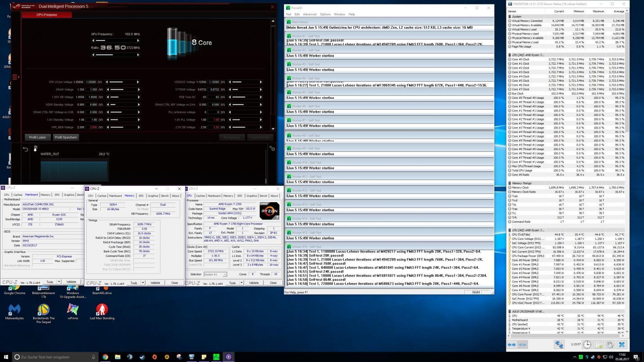Click the purple CPU-Z taskbar icon
Image resolution: width=644 pixels, height=362 pixels.
(x=228, y=357)
